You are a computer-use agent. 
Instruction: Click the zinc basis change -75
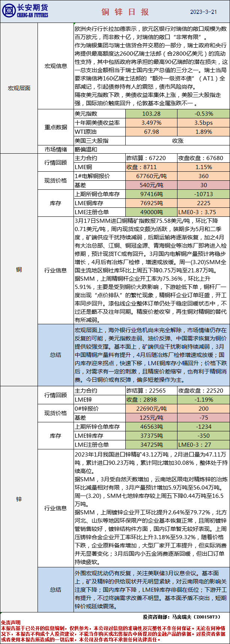click(x=203, y=418)
